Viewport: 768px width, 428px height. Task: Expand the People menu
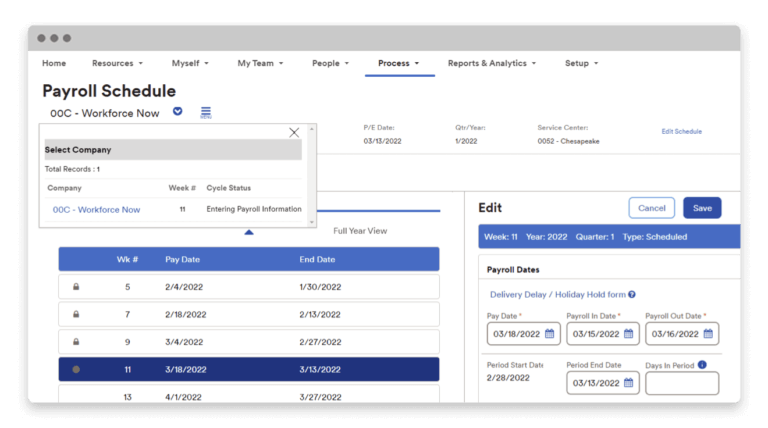[x=330, y=63]
